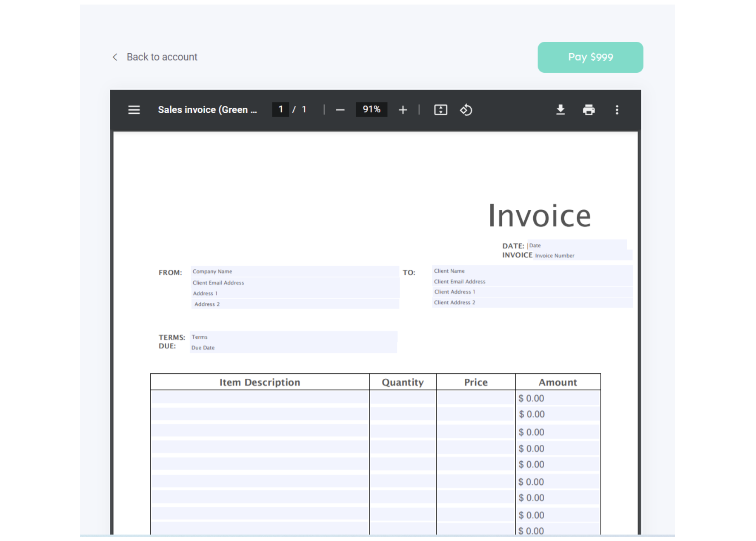Screen dimensions: 756x541
Task: Click the 91% zoom level field
Action: [x=371, y=109]
